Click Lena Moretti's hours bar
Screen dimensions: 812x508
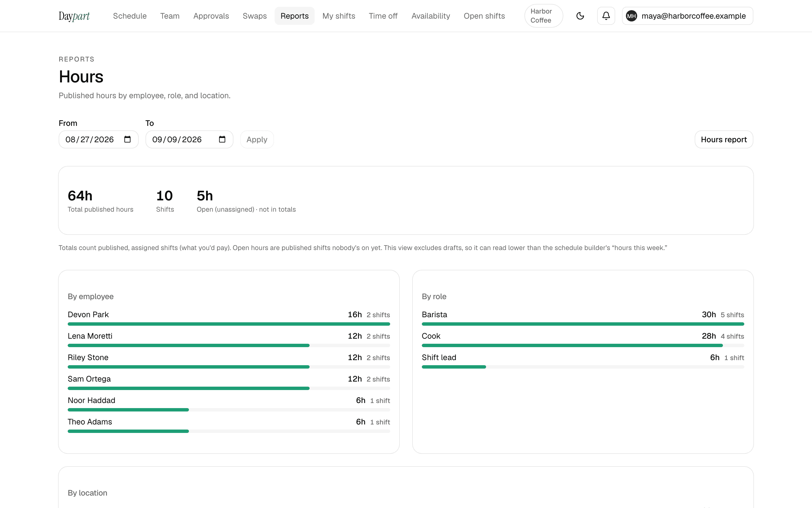tap(229, 345)
